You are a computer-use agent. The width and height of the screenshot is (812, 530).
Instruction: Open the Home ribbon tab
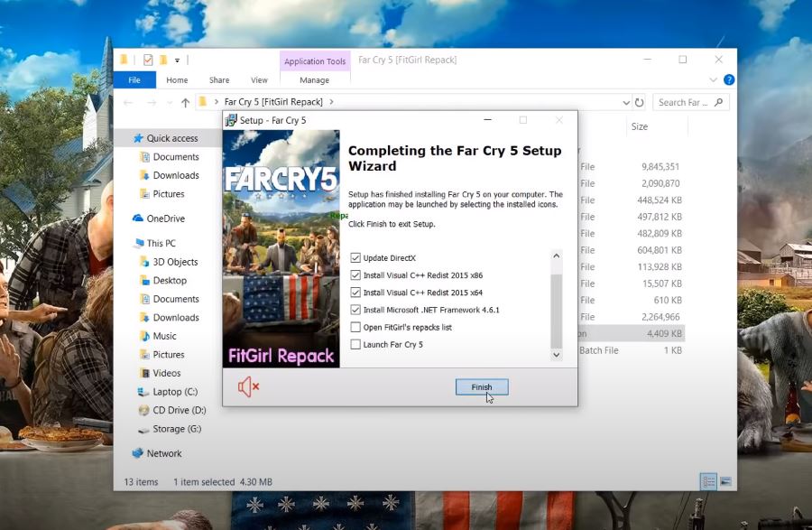177,79
